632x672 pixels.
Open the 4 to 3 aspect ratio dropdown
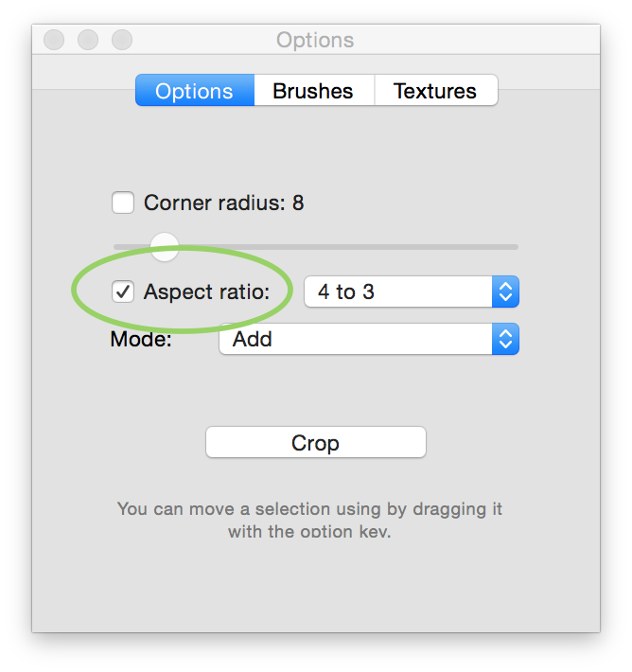[x=412, y=292]
